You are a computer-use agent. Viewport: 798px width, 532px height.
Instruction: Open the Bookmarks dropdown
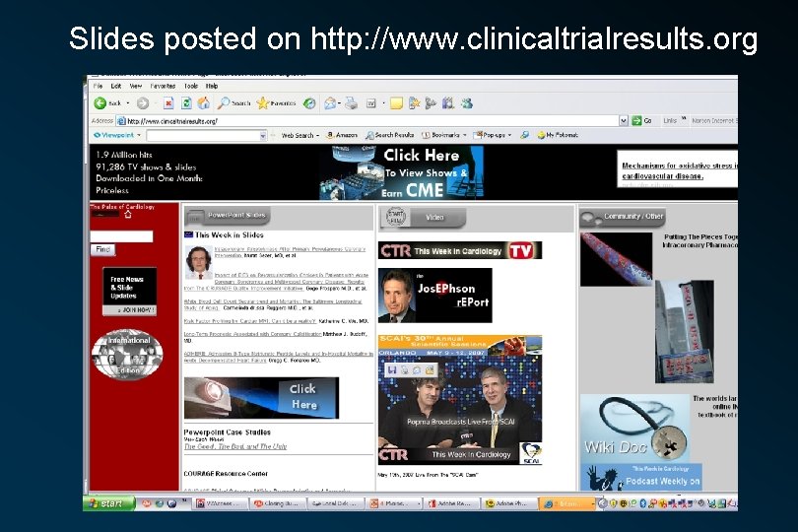[x=444, y=135]
